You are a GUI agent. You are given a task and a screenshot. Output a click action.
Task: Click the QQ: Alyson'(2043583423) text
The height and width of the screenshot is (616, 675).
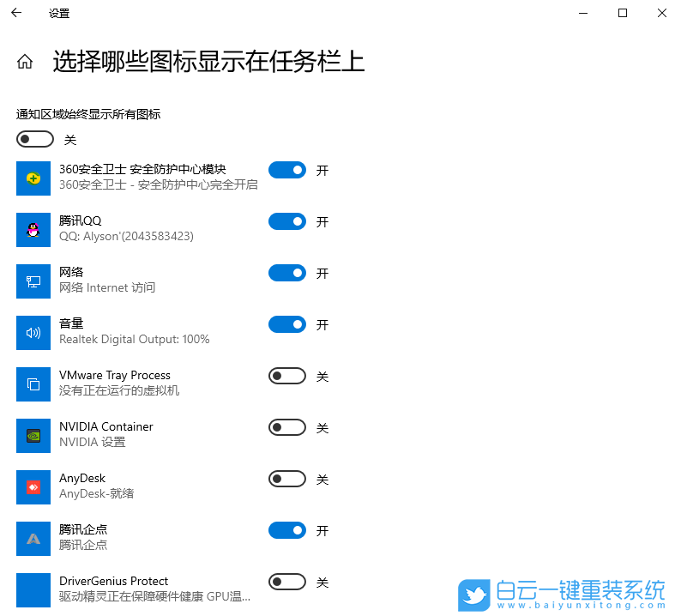click(x=126, y=236)
